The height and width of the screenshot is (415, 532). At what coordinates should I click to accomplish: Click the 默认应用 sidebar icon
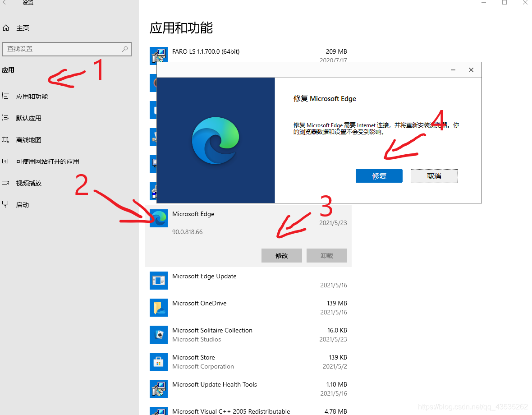click(5, 118)
